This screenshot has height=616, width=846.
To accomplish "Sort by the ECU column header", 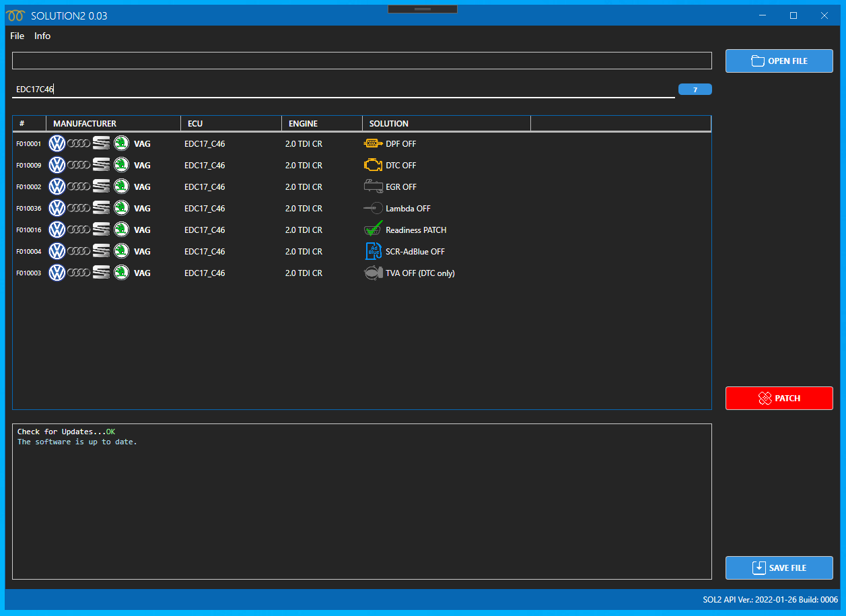I will tap(231, 123).
